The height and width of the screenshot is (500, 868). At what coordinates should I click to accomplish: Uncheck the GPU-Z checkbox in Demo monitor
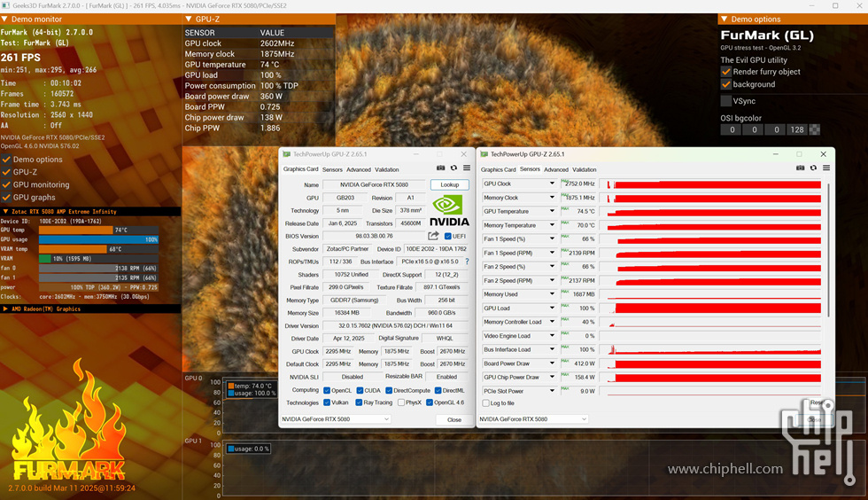tap(7, 172)
